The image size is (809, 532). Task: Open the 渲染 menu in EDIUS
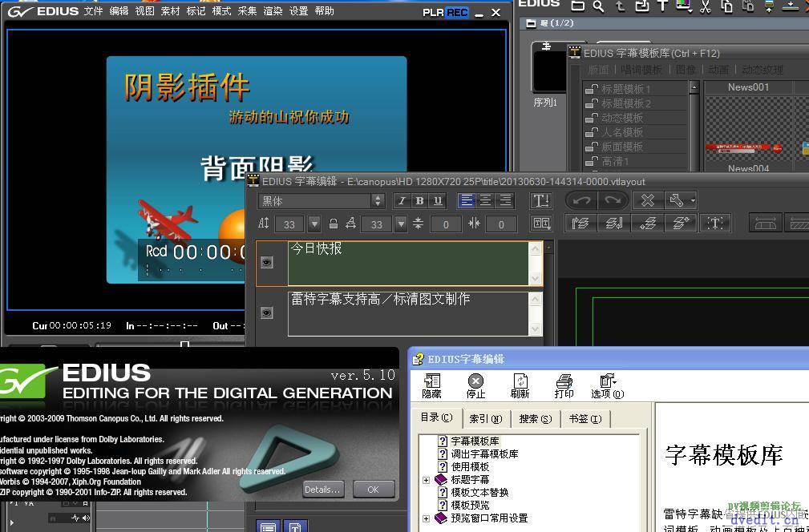click(x=273, y=11)
